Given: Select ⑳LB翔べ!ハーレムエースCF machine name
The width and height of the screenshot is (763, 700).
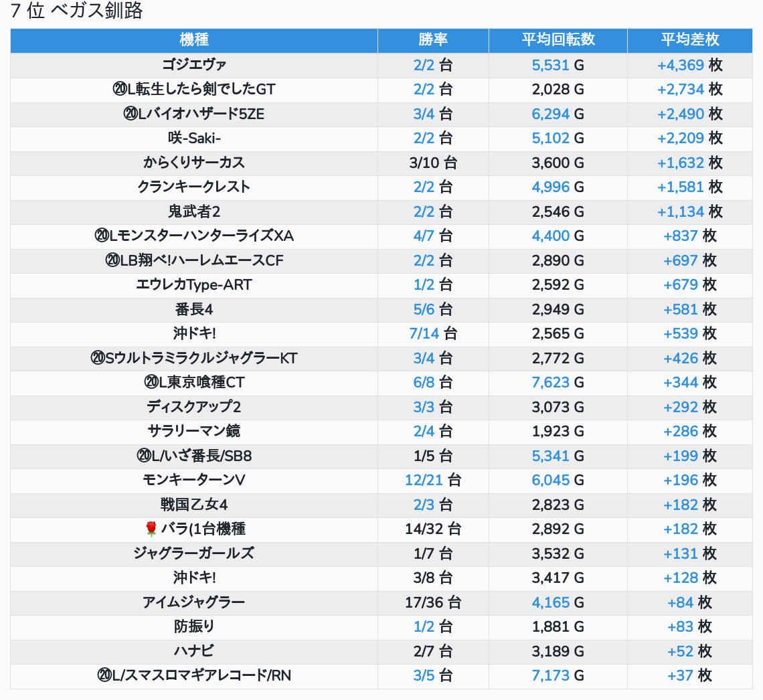Looking at the screenshot, I should pos(193,260).
